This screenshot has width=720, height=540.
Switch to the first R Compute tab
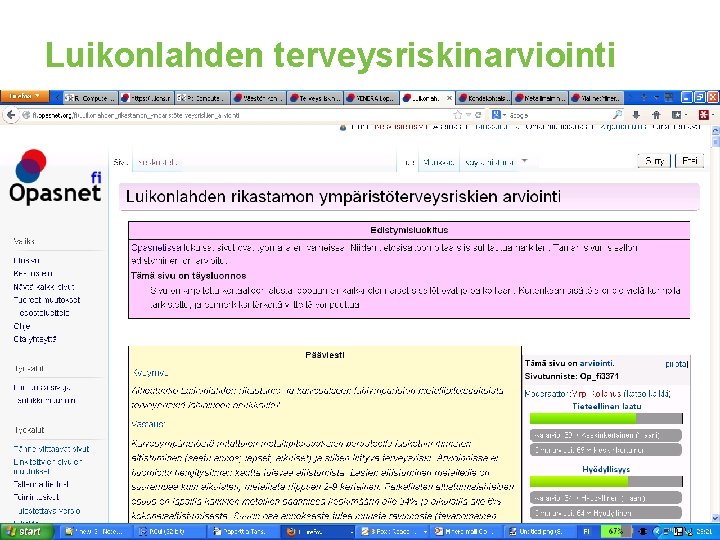[x=90, y=98]
